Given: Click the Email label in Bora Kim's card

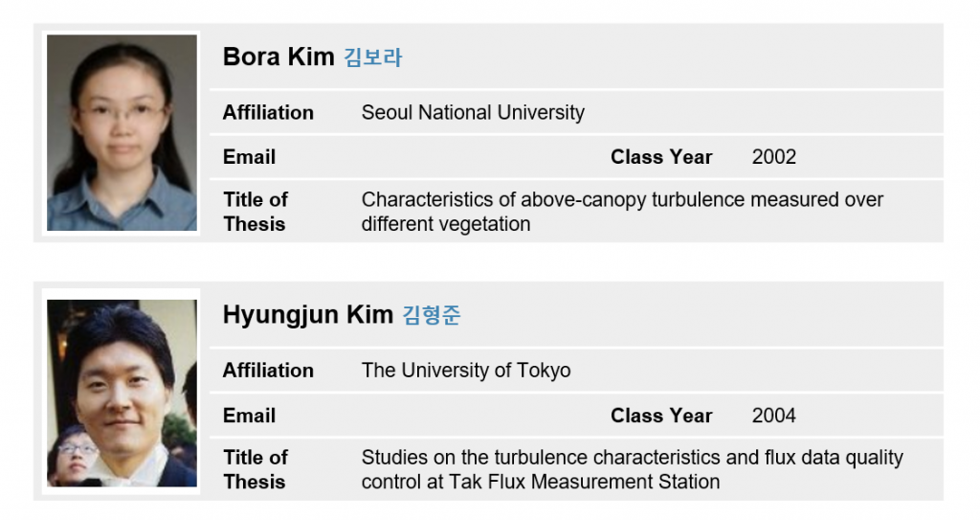Looking at the screenshot, I should click(249, 157).
